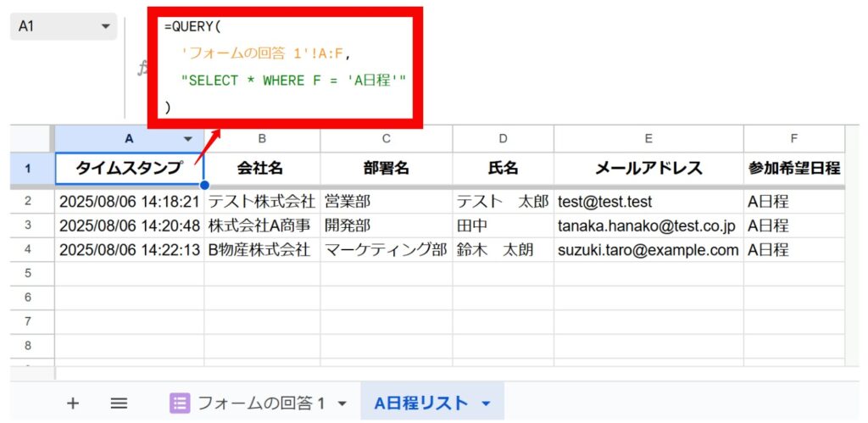Select column D header
The width and height of the screenshot is (868, 423).
tap(504, 139)
